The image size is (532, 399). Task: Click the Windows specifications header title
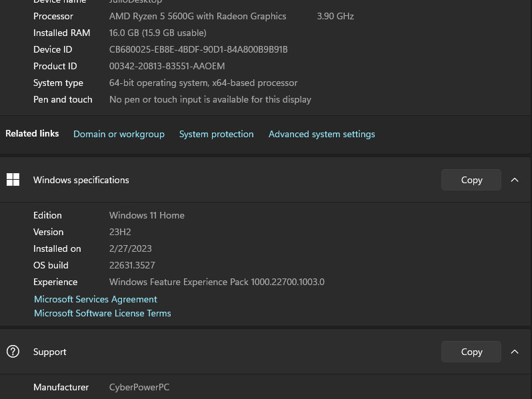[x=81, y=180]
